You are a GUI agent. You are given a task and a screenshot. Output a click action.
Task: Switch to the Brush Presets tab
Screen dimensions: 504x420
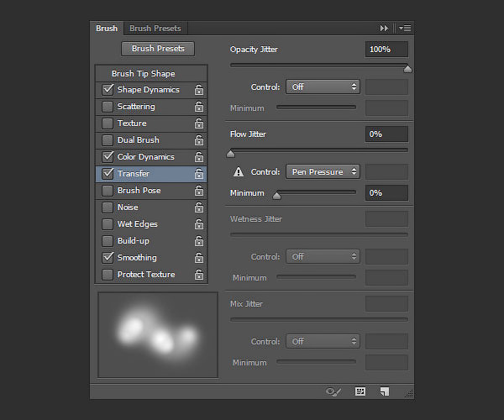[x=155, y=29]
